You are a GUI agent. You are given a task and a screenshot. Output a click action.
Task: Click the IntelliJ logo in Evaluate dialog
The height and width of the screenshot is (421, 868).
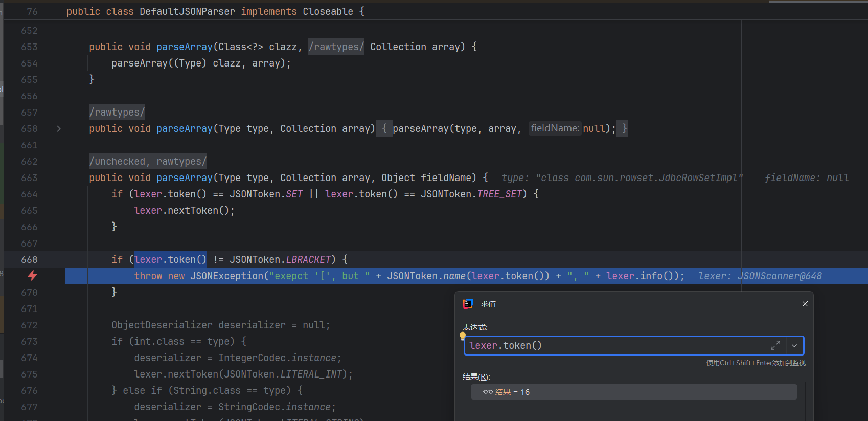click(x=467, y=304)
